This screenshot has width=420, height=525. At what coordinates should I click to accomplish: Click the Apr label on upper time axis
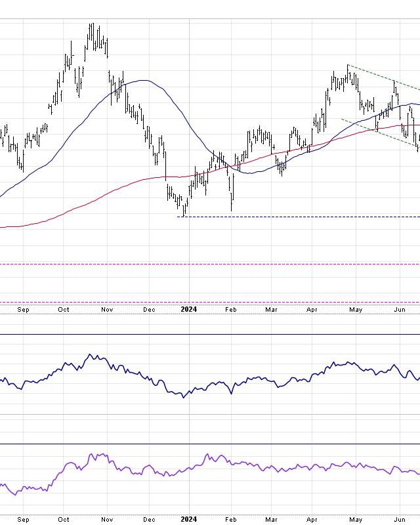[312, 309]
